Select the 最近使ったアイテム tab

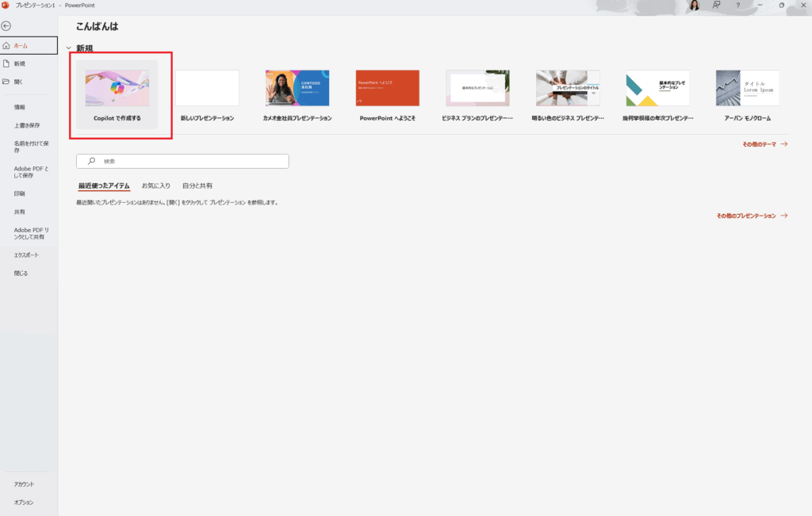point(103,185)
